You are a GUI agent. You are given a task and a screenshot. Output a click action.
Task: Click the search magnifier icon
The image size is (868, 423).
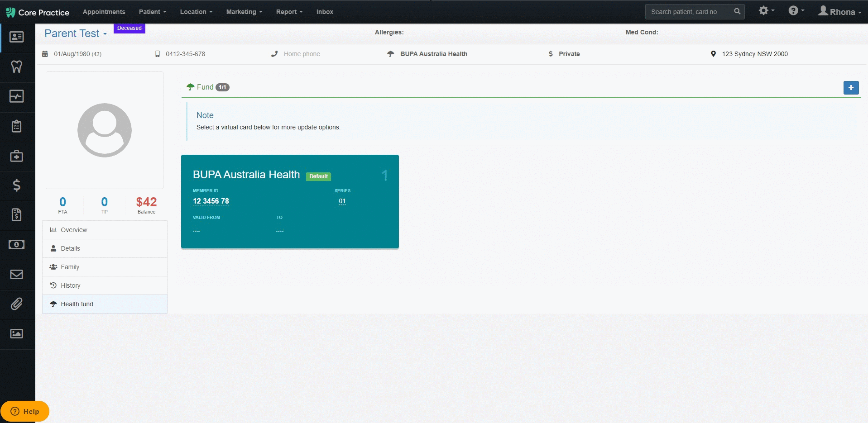(737, 12)
